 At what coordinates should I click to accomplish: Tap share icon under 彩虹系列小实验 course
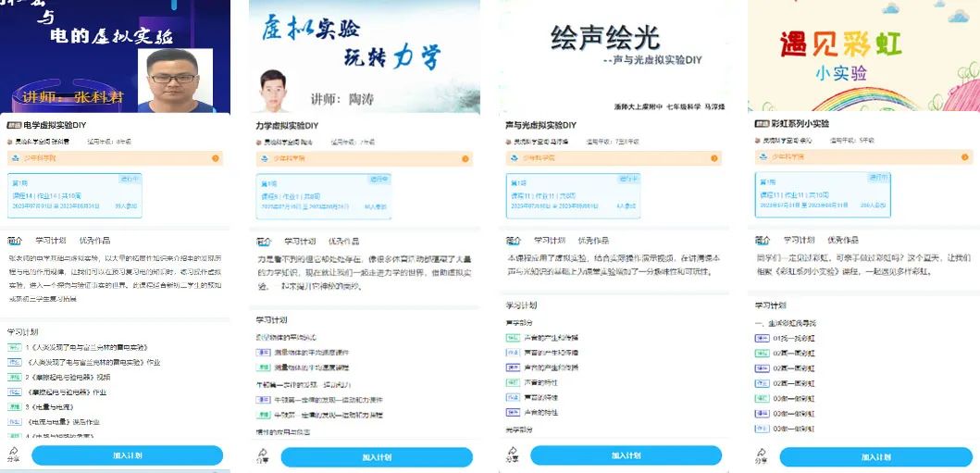[761, 455]
